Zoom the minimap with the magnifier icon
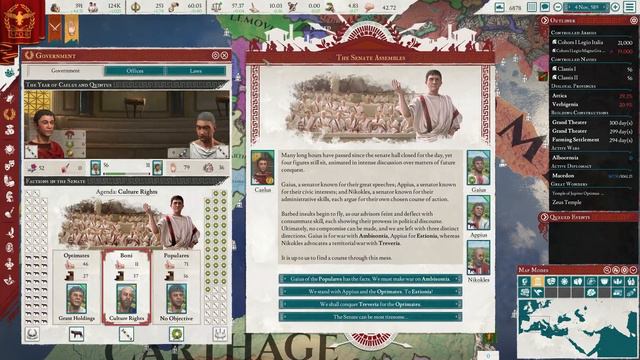 point(607,270)
